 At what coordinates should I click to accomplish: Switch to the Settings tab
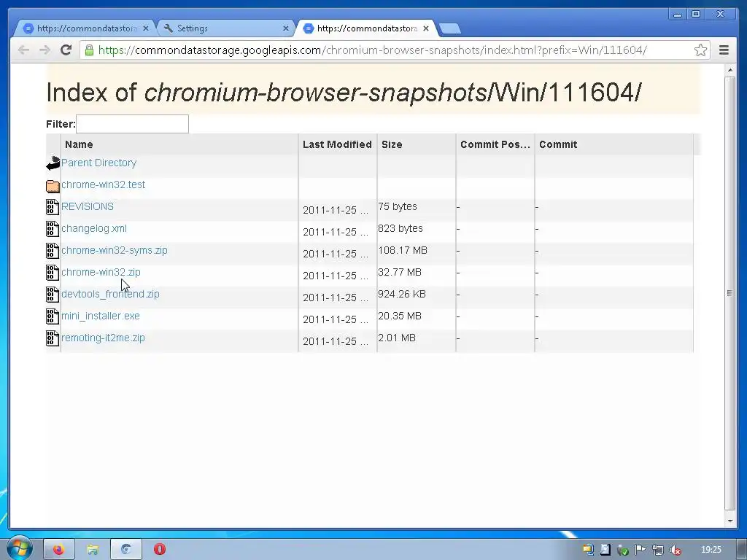click(224, 28)
